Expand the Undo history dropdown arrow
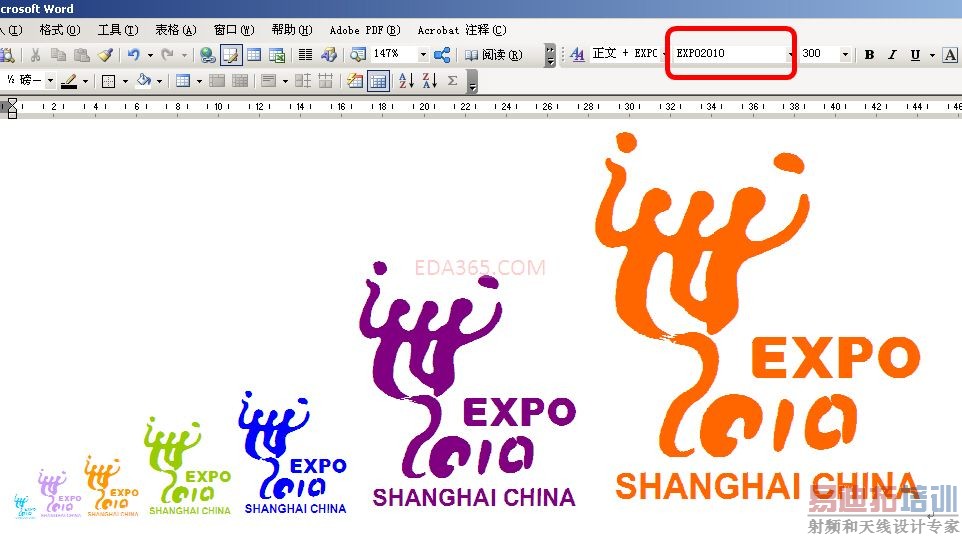This screenshot has width=962, height=536. click(x=150, y=55)
